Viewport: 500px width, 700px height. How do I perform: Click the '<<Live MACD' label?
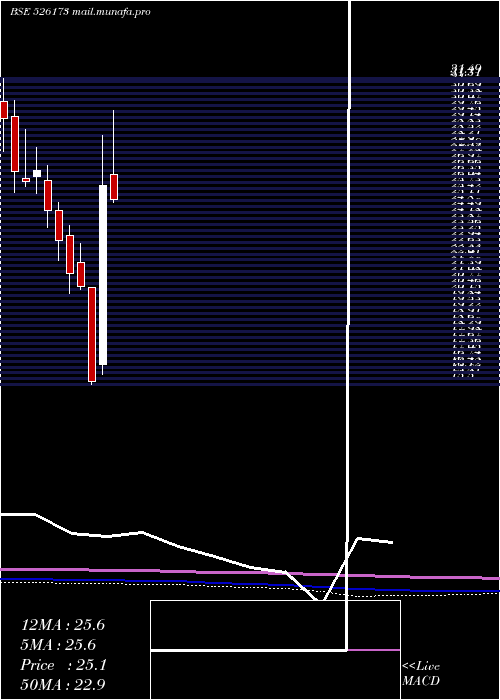(x=421, y=674)
